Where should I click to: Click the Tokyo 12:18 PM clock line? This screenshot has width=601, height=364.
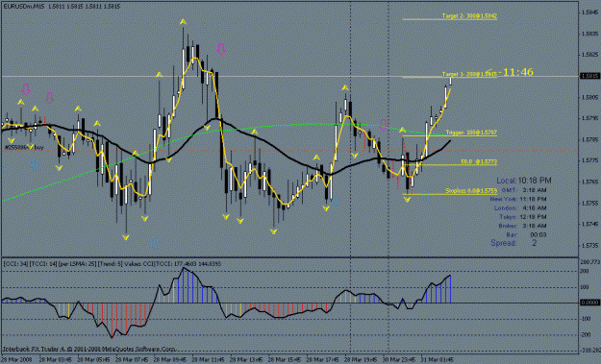point(523,217)
